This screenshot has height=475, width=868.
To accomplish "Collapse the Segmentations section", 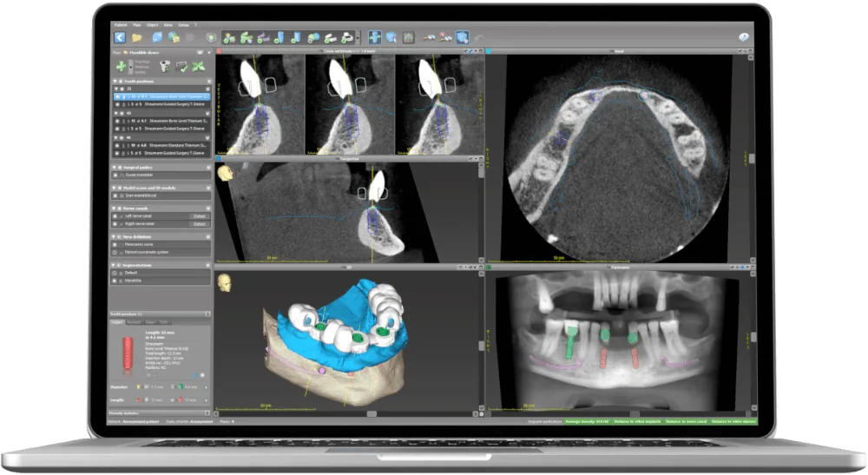I will pos(114,265).
